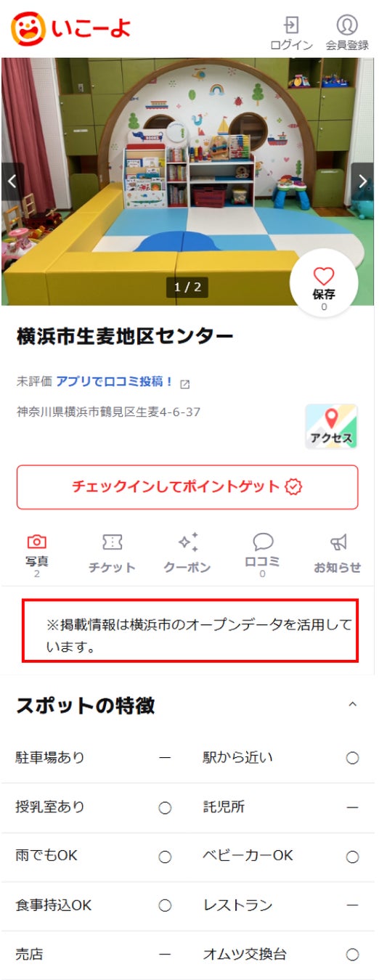This screenshot has width=379, height=980.
Task: Open the アクセス map icon
Action: click(x=331, y=427)
